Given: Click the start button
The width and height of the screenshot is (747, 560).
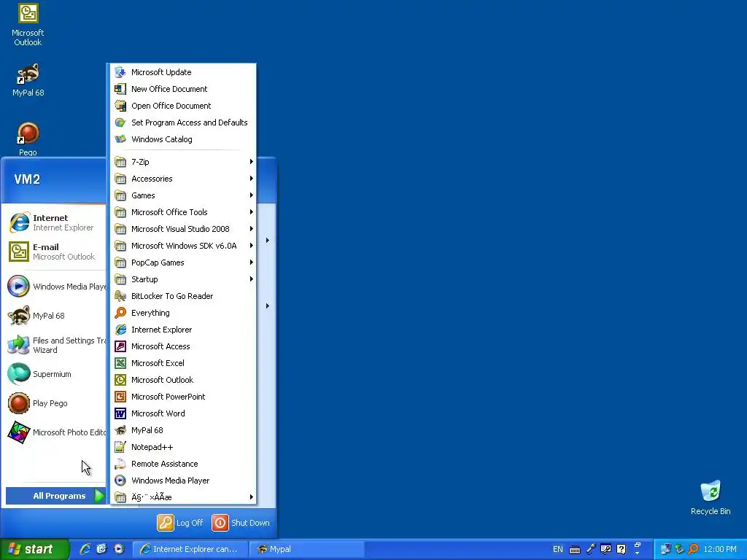Looking at the screenshot, I should coord(35,549).
